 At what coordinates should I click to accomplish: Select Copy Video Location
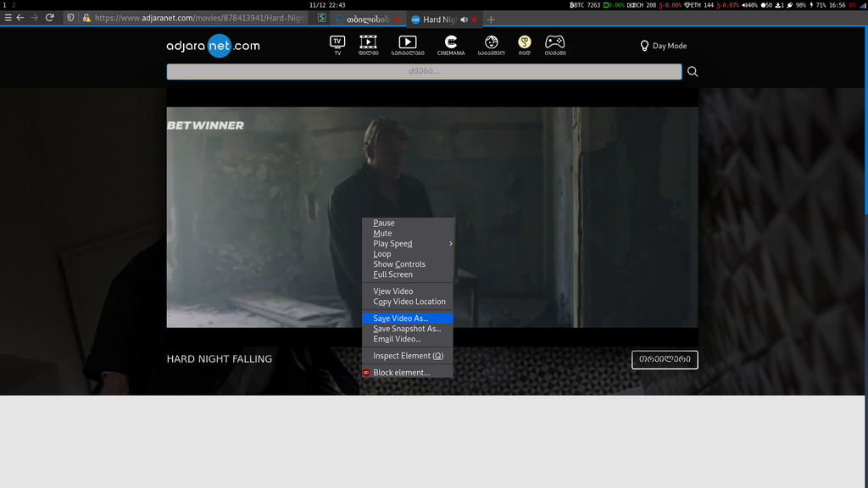408,302
